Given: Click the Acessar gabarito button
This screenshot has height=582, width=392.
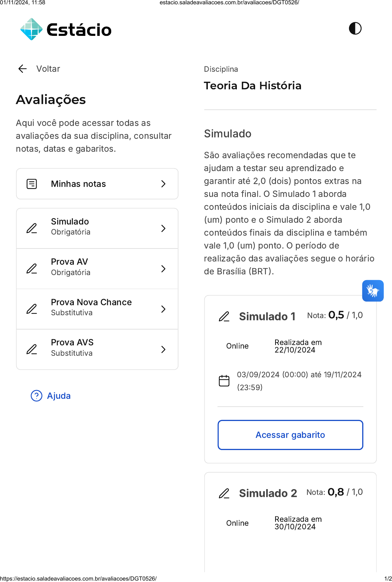Looking at the screenshot, I should [x=290, y=435].
